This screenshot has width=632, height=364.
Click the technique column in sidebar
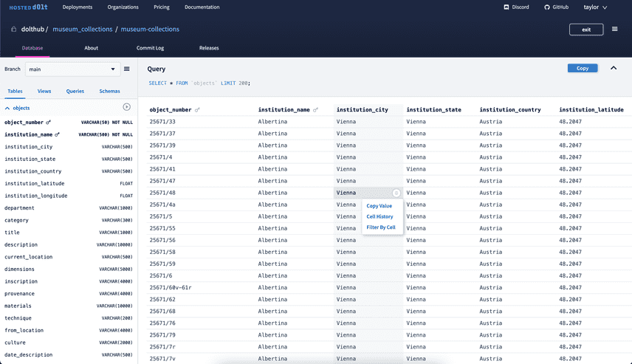click(x=18, y=318)
